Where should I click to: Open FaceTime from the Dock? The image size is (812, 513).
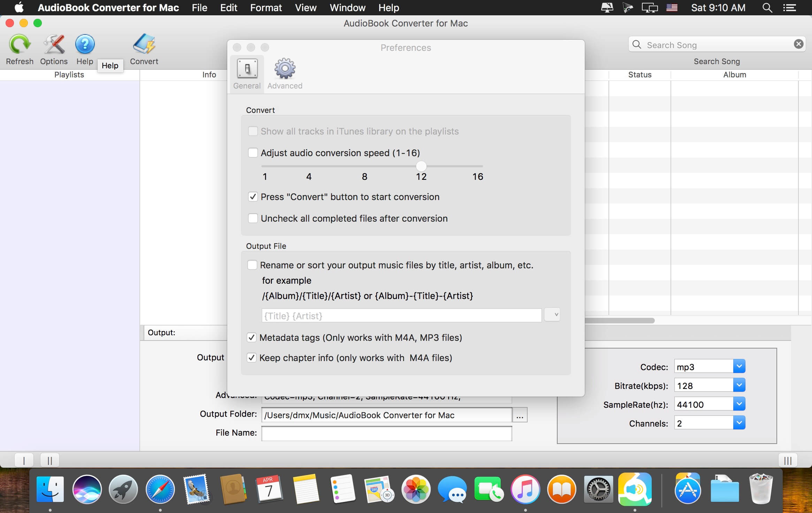pyautogui.click(x=489, y=489)
